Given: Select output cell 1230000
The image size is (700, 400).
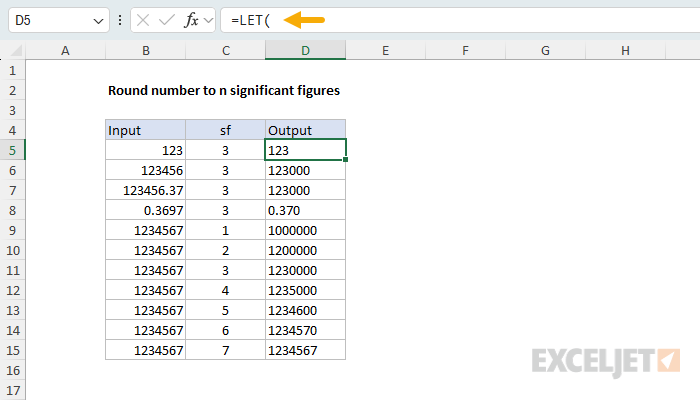Looking at the screenshot, I should 305,271.
